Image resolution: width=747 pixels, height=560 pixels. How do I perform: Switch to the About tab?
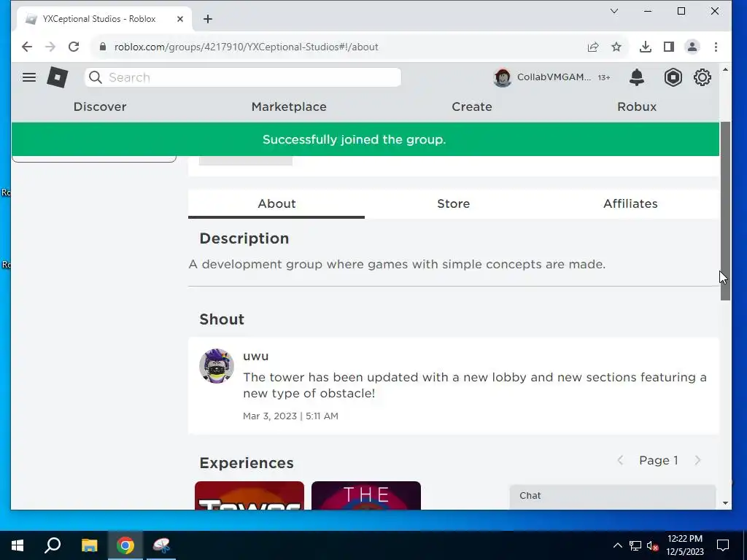(276, 204)
